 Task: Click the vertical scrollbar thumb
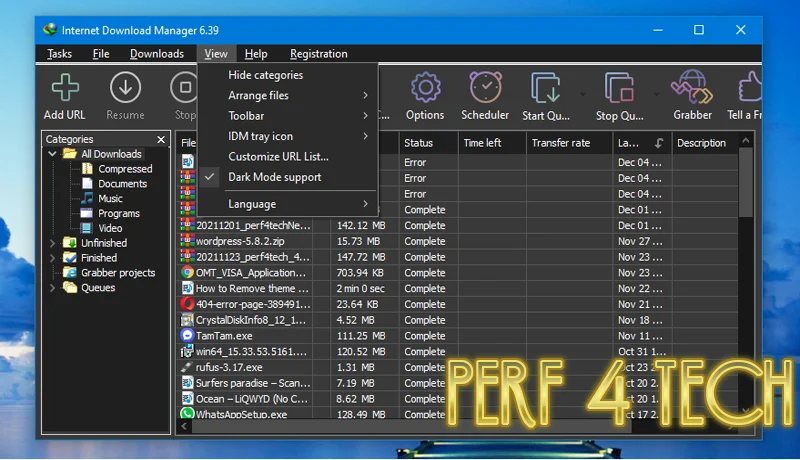746,182
